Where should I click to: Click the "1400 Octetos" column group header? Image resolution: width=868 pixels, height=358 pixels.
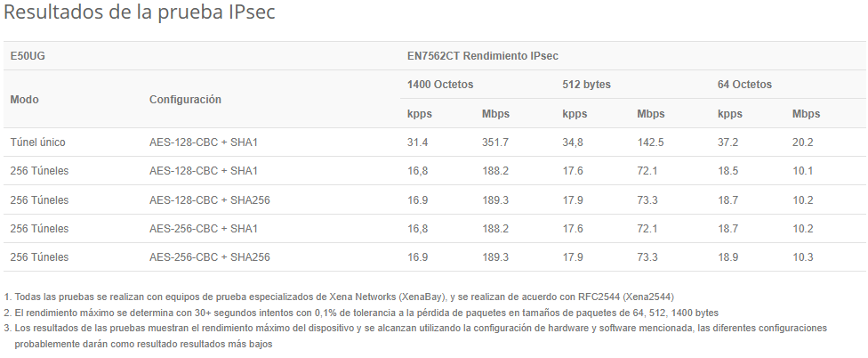[x=440, y=85]
